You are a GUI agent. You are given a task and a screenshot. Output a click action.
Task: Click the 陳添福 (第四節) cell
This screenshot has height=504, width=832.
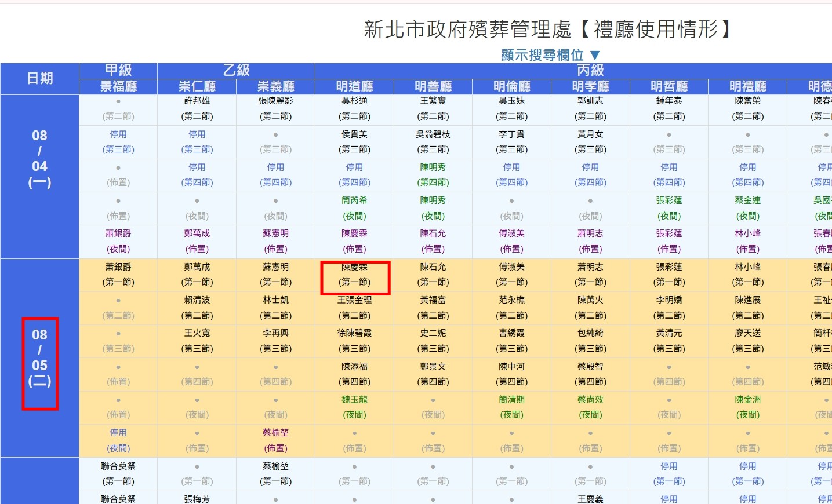coord(355,374)
